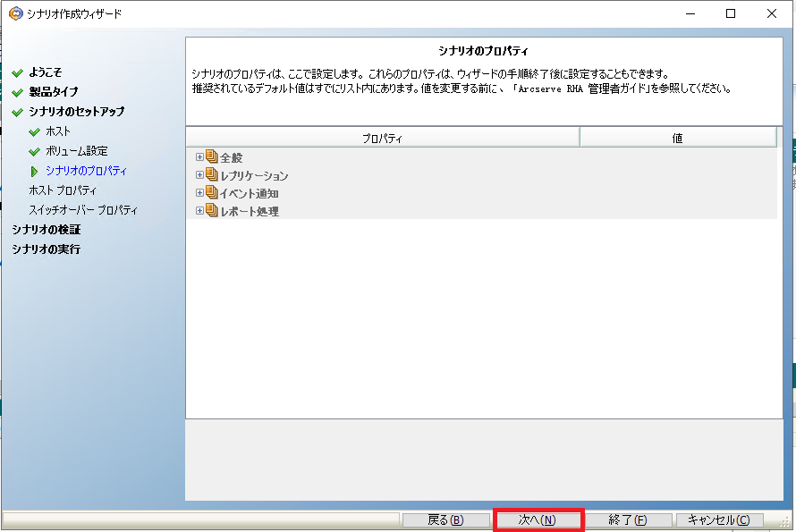
Task: Select the 全般 row label
Action: click(231, 158)
